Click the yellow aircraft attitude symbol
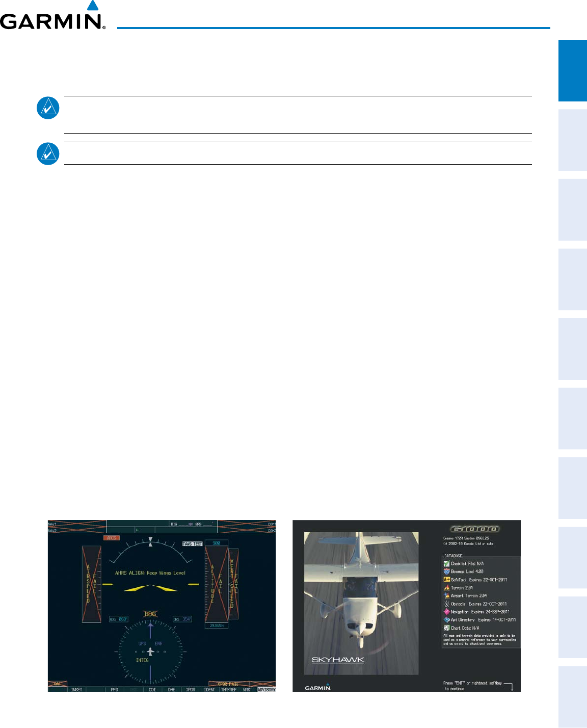Image resolution: width=587 pixels, height=728 pixels. pyautogui.click(x=150, y=588)
